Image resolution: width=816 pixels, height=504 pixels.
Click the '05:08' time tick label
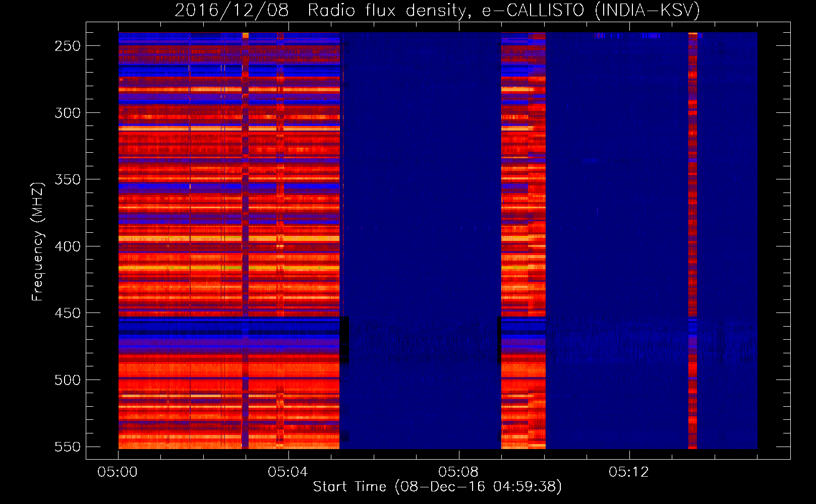pyautogui.click(x=458, y=472)
